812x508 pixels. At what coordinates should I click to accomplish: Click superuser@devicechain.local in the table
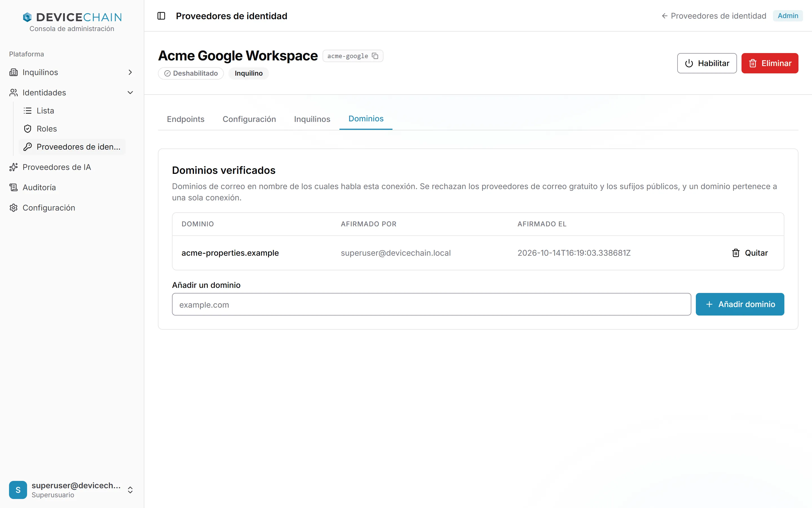click(x=396, y=253)
